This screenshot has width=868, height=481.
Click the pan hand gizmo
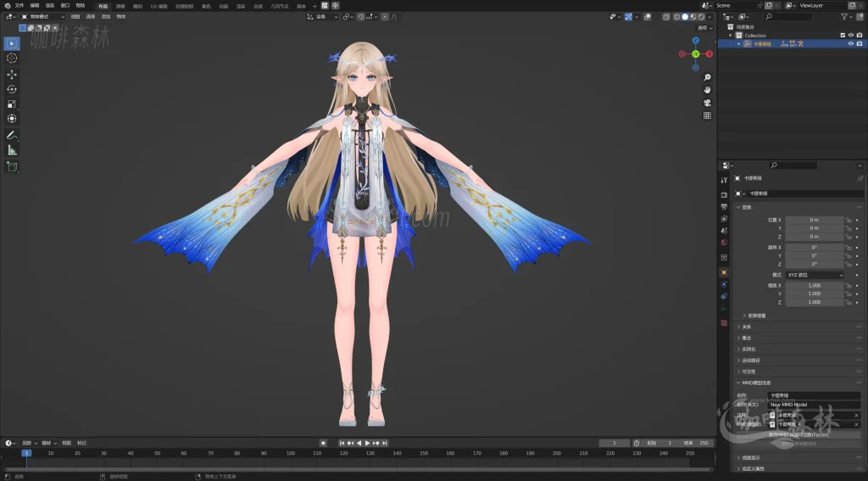click(x=707, y=90)
